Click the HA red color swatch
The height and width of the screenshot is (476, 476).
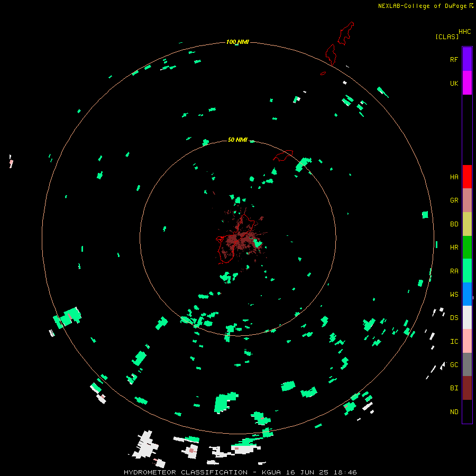467,177
